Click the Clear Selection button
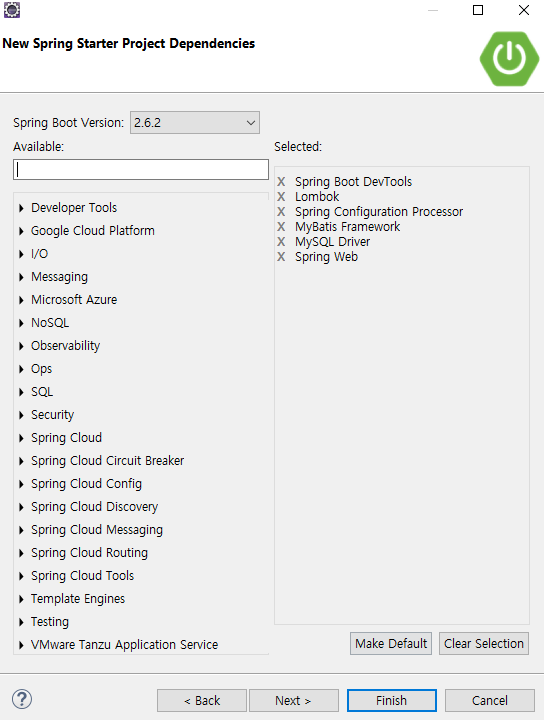Screen dimensions: 544x720 tap(484, 643)
